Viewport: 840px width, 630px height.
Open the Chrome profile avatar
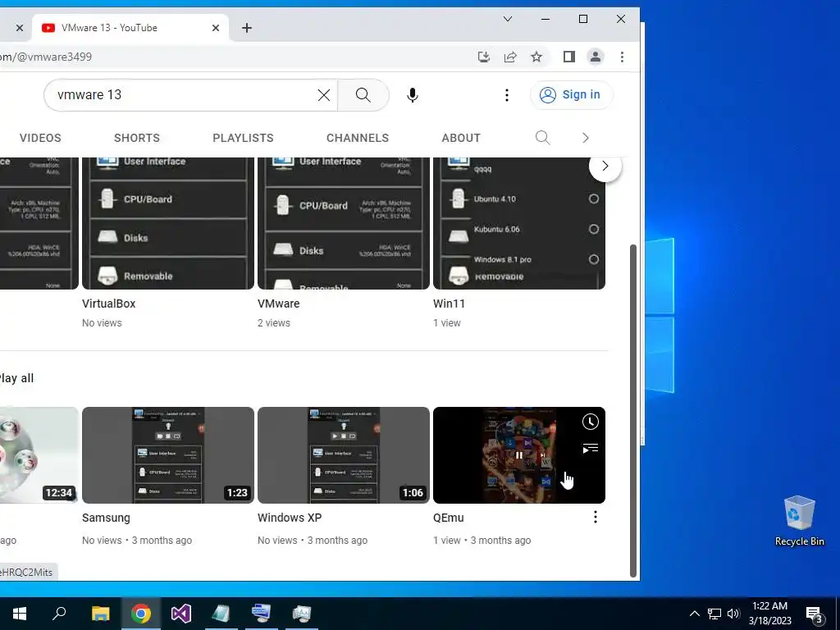pos(596,57)
